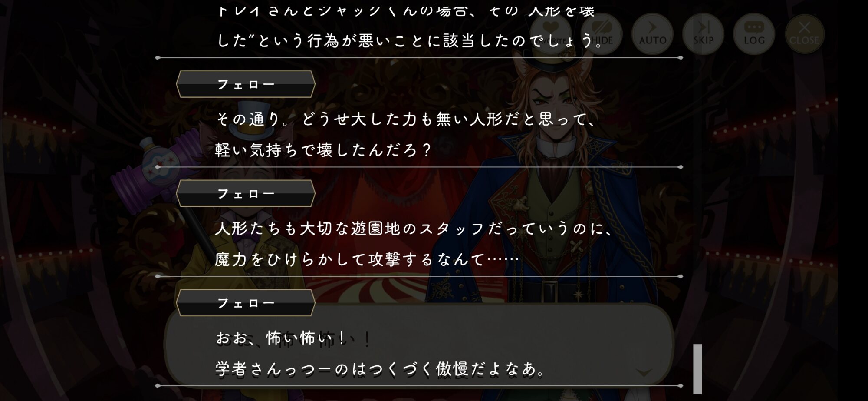Select log line '魔力をひけらかして攻撃するなんて'

click(x=367, y=259)
